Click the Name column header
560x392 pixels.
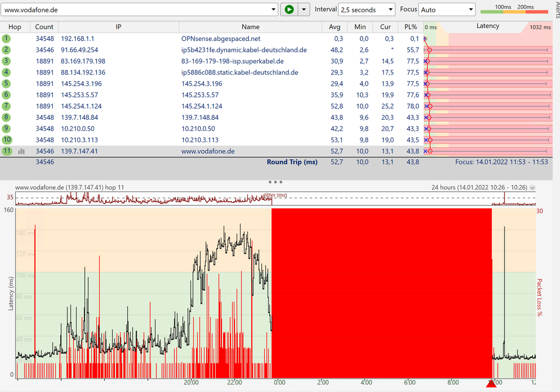click(251, 27)
